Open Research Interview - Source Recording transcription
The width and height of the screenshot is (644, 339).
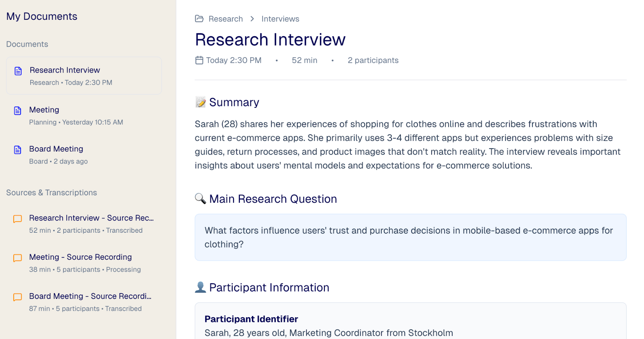click(x=84, y=223)
